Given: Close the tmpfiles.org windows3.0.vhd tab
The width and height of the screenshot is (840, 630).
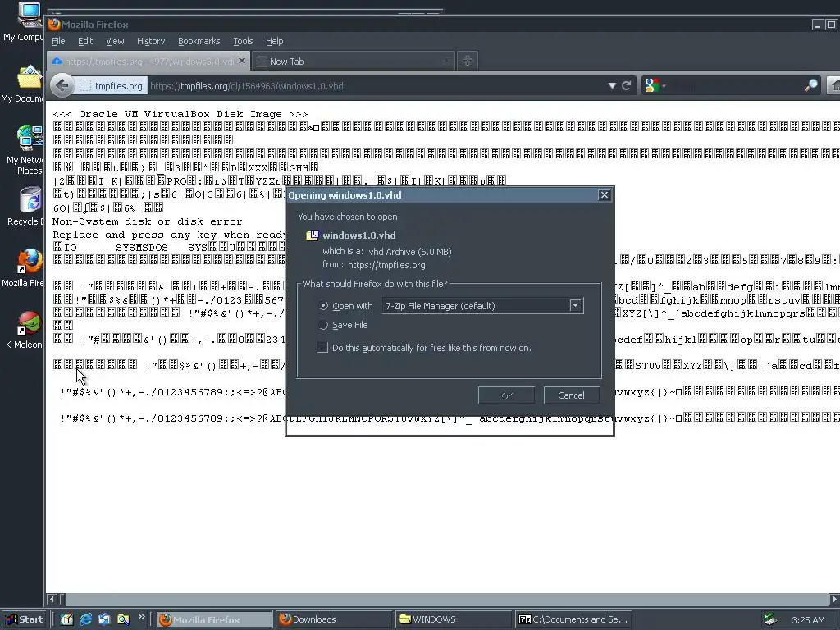Looking at the screenshot, I should point(242,61).
